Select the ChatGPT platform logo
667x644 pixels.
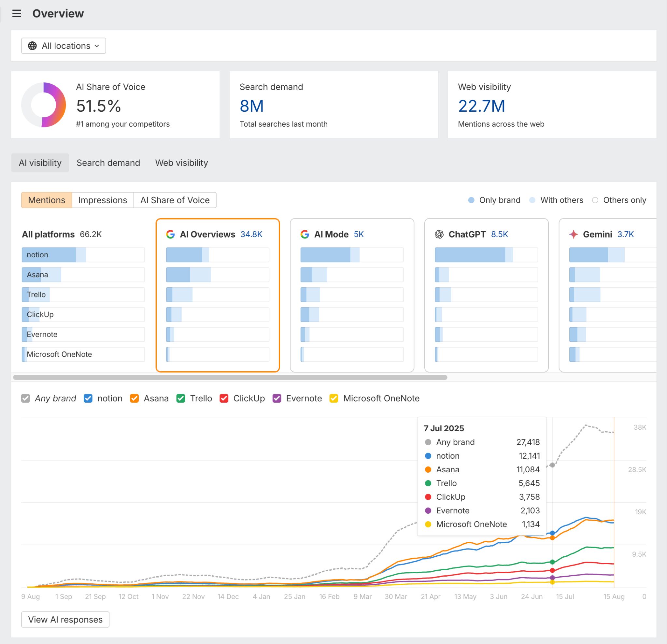tap(439, 234)
